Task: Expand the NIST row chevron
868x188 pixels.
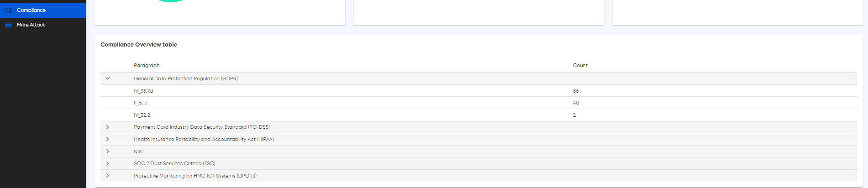Action: [107, 151]
